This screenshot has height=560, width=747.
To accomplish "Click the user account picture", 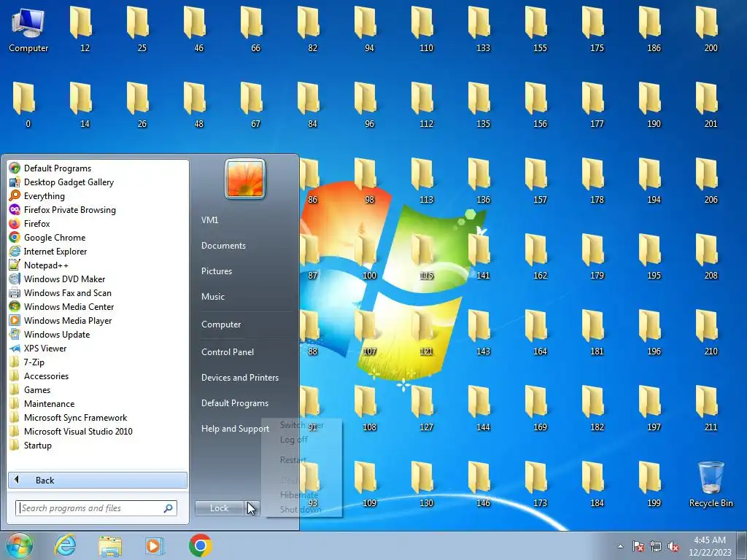I will 245,179.
